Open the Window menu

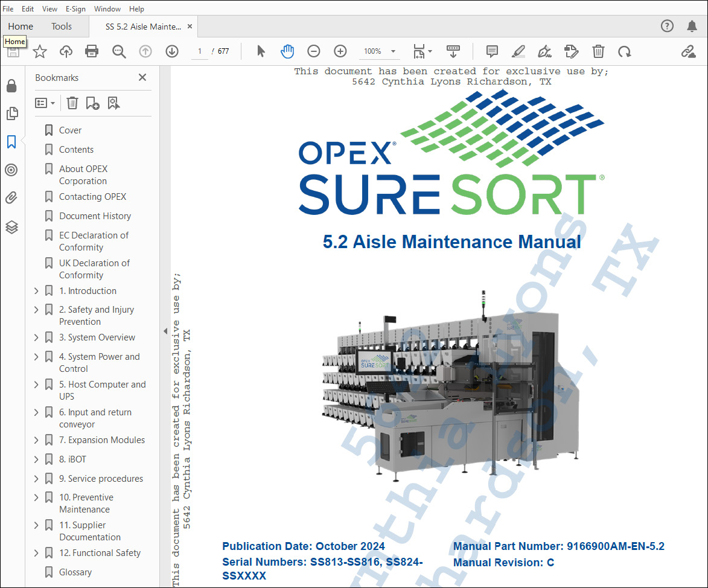point(107,8)
